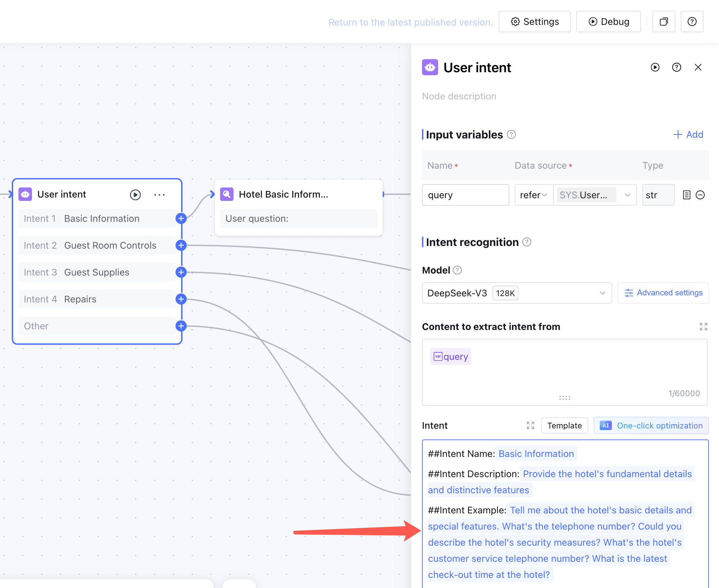Screen dimensions: 719x588
Task: Open the DeepSeek-V3 model dropdown
Action: [x=516, y=293]
